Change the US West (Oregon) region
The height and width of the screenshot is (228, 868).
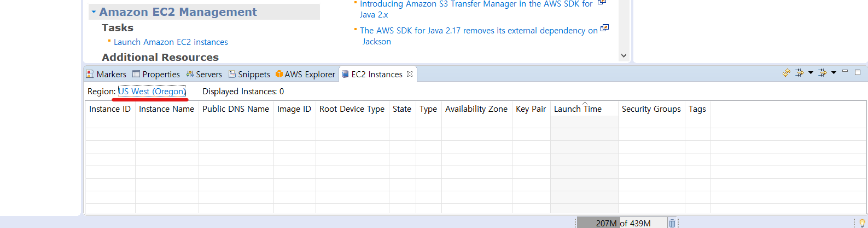click(152, 92)
